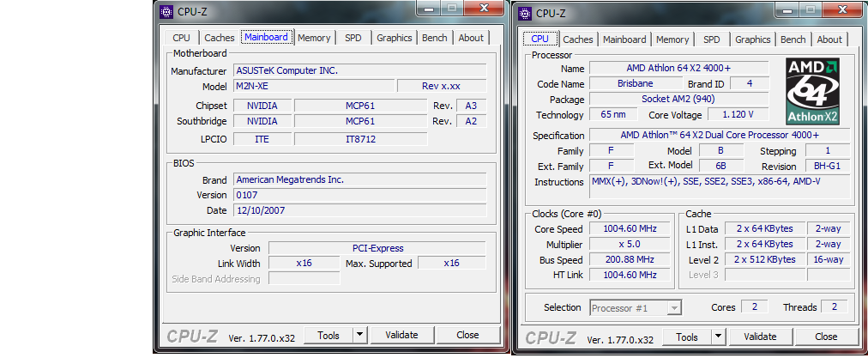Select Mainboard tab in left window
This screenshot has width=868, height=358.
click(266, 37)
